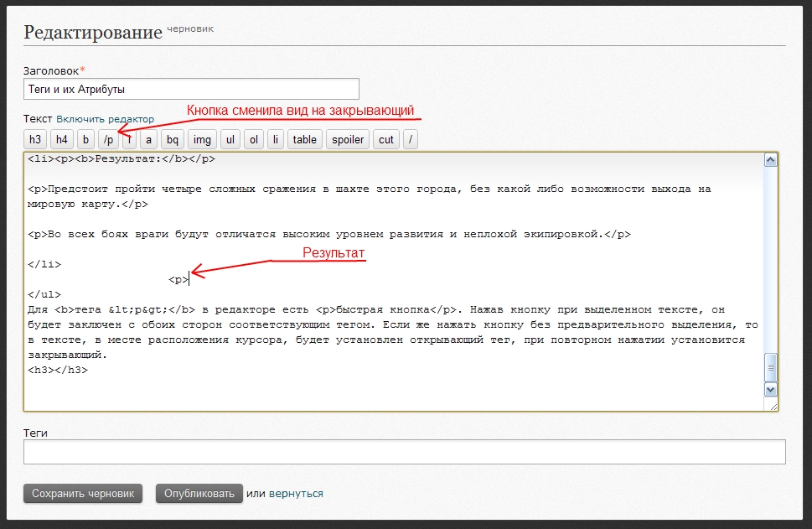This screenshot has height=529, width=812.
Task: Click the bq blockquote button
Action: [172, 139]
